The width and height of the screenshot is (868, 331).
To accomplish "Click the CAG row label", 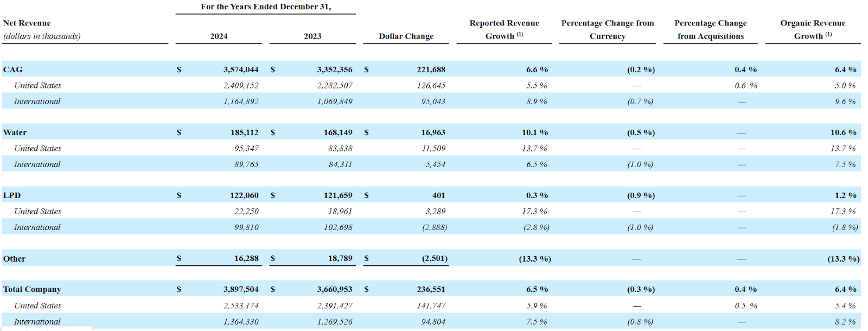I will pyautogui.click(x=13, y=69).
